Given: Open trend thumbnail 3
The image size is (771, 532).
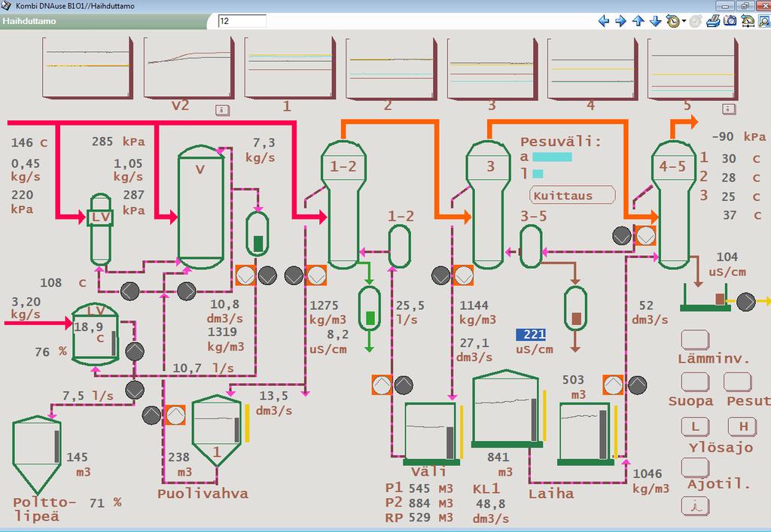Looking at the screenshot, I should point(492,68).
